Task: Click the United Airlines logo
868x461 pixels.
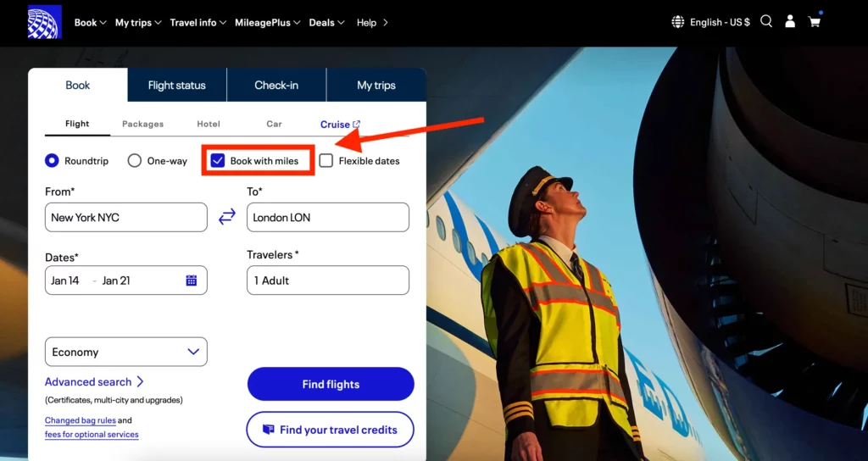Action: click(44, 22)
